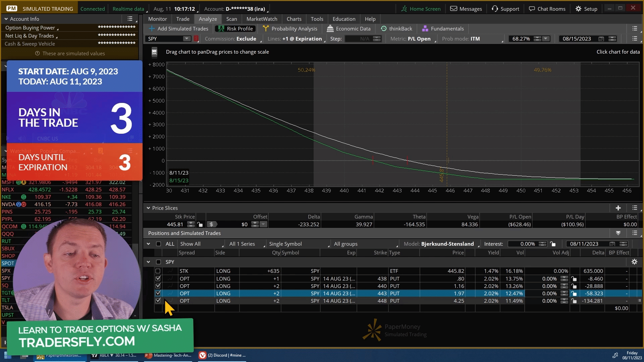Open thinkBack
This screenshot has height=362, width=644.
396,29
